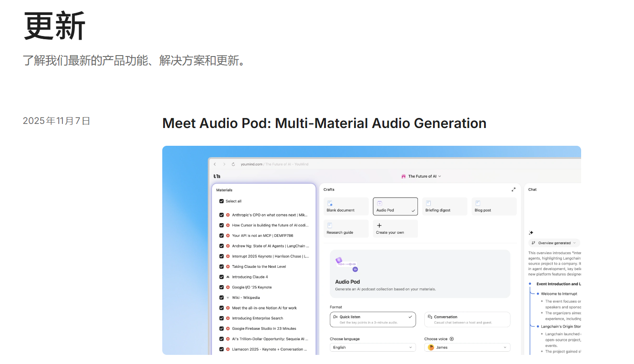Screen dimensions: 634x364
Task: Click the 2025年11月7日 date label
Action: (x=57, y=121)
